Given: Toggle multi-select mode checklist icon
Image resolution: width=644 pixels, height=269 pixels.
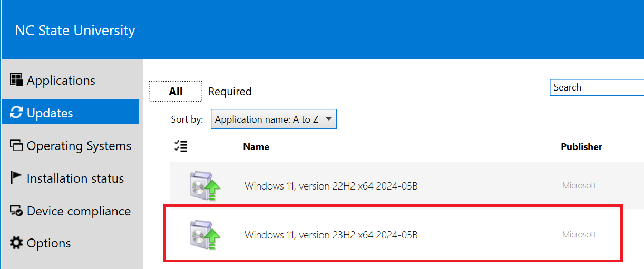Looking at the screenshot, I should tap(180, 146).
